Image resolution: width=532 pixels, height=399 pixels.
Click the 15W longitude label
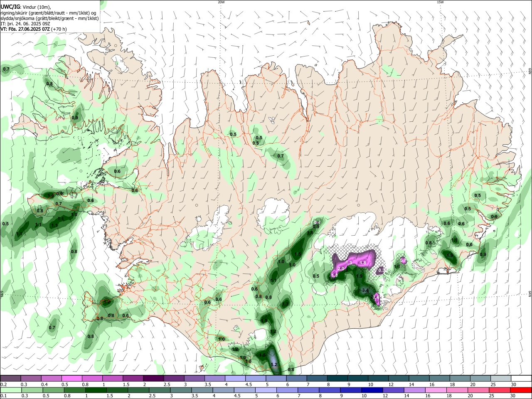coord(440,2)
